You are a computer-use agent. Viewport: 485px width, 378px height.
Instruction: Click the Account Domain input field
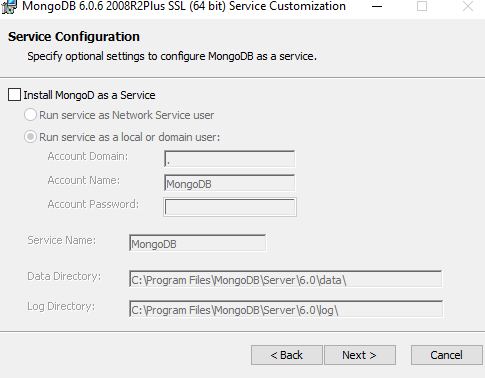[x=230, y=159]
